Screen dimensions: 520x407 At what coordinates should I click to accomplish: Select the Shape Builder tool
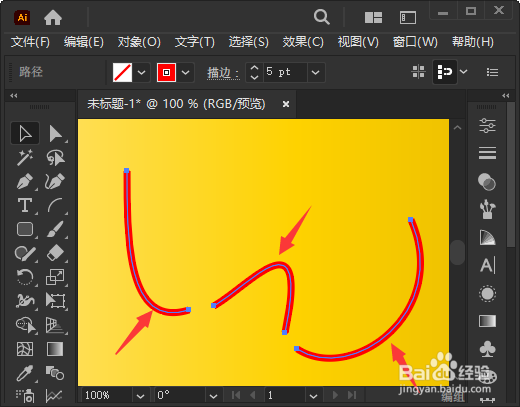point(25,325)
